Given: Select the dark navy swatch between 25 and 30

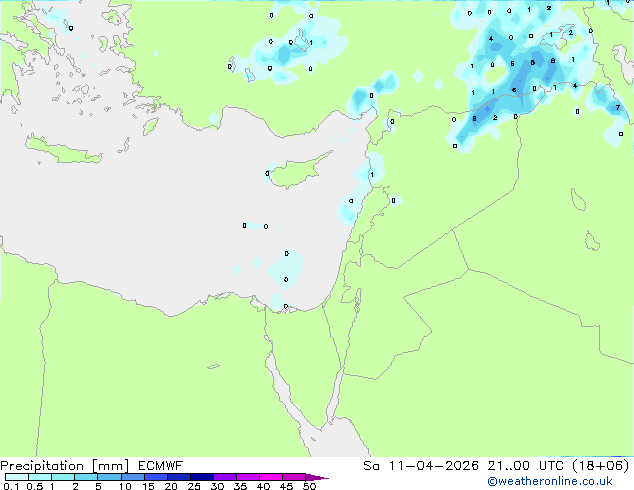Looking at the screenshot, I should point(201,477).
